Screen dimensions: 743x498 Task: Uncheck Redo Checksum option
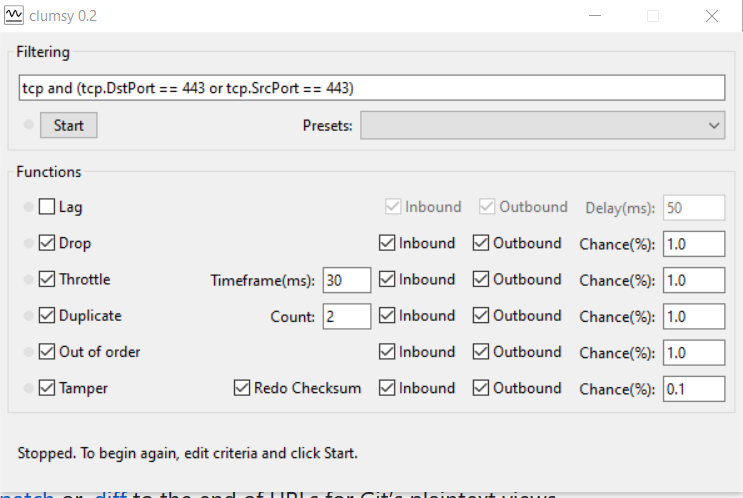(x=242, y=388)
